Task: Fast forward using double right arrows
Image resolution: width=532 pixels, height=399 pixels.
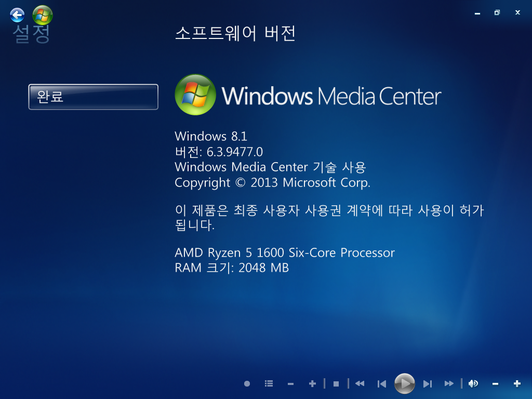Action: 449,384
